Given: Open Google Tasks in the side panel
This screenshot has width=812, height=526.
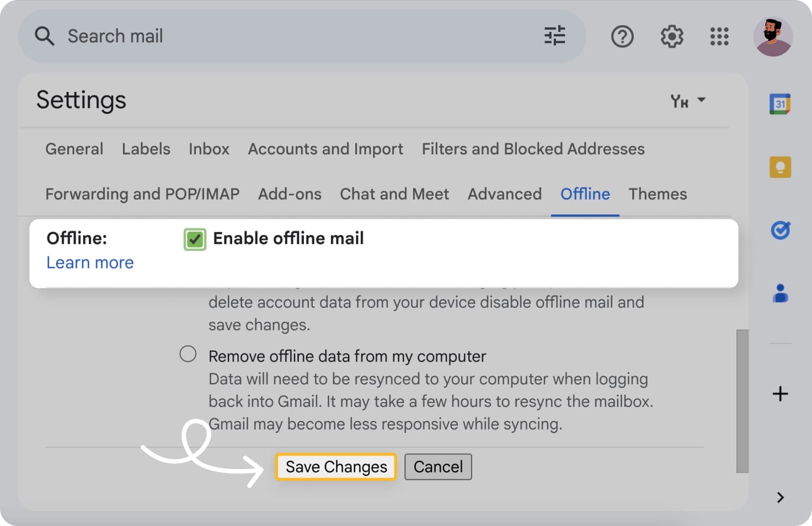Looking at the screenshot, I should point(779,230).
